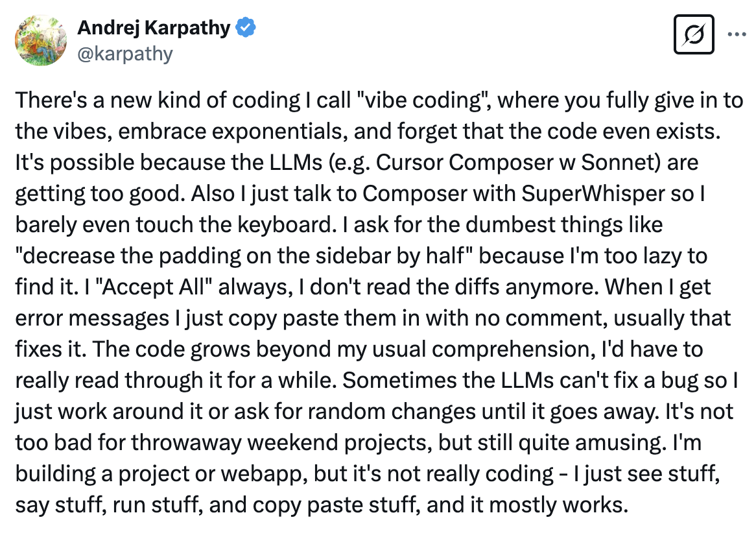This screenshot has height=537, width=756.
Task: Open the three-dot More options menu
Action: pos(737,34)
